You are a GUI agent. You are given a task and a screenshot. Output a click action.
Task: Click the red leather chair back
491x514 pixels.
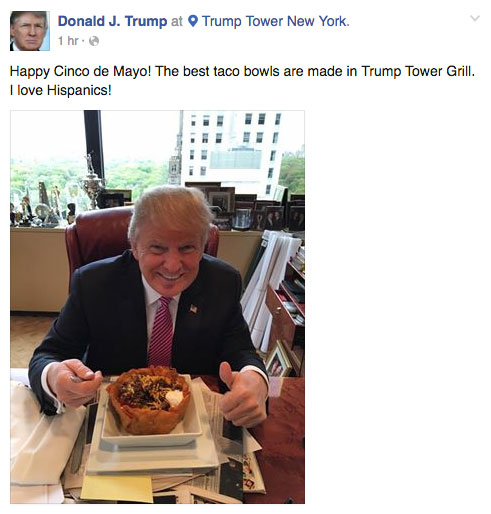pyautogui.click(x=100, y=238)
